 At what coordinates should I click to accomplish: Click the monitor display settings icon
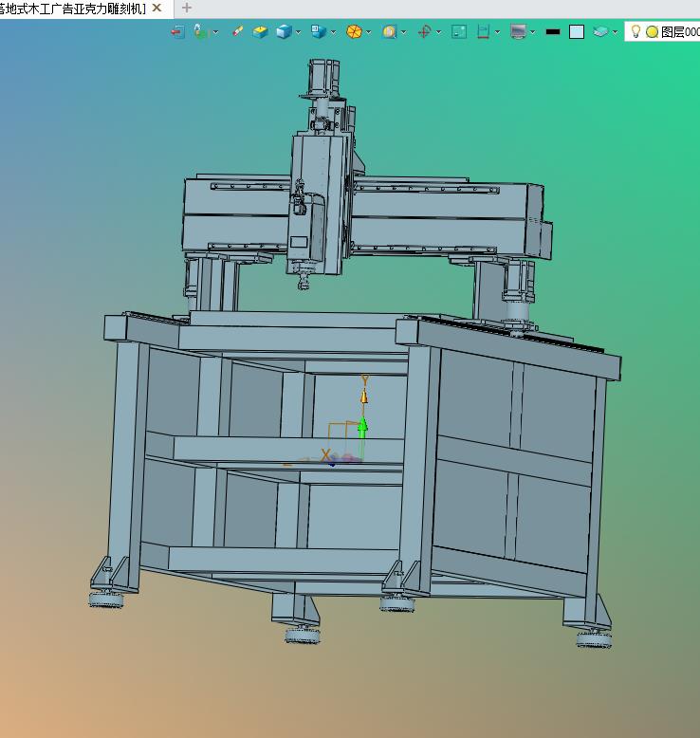[518, 31]
